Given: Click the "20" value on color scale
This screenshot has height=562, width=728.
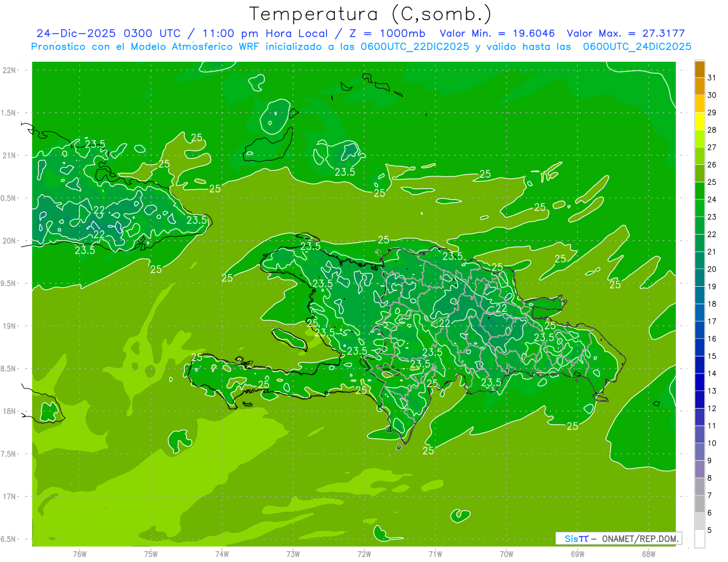Looking at the screenshot, I should [x=712, y=269].
